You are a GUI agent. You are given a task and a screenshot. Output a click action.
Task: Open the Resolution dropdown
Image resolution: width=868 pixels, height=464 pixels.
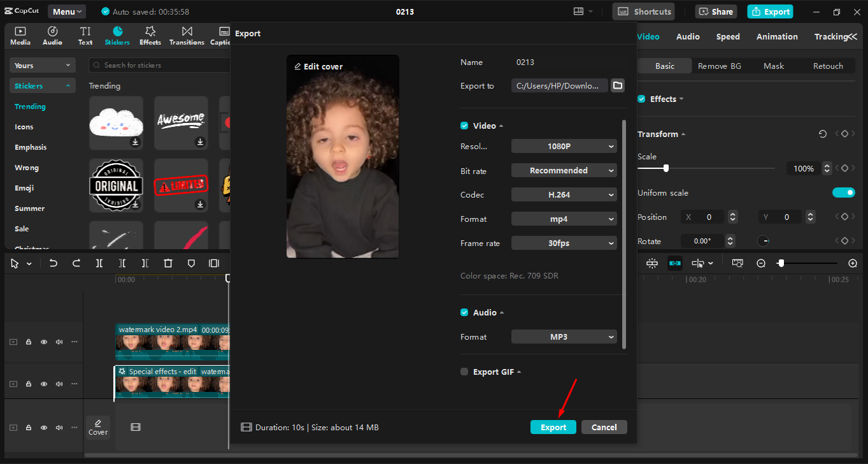coord(564,146)
